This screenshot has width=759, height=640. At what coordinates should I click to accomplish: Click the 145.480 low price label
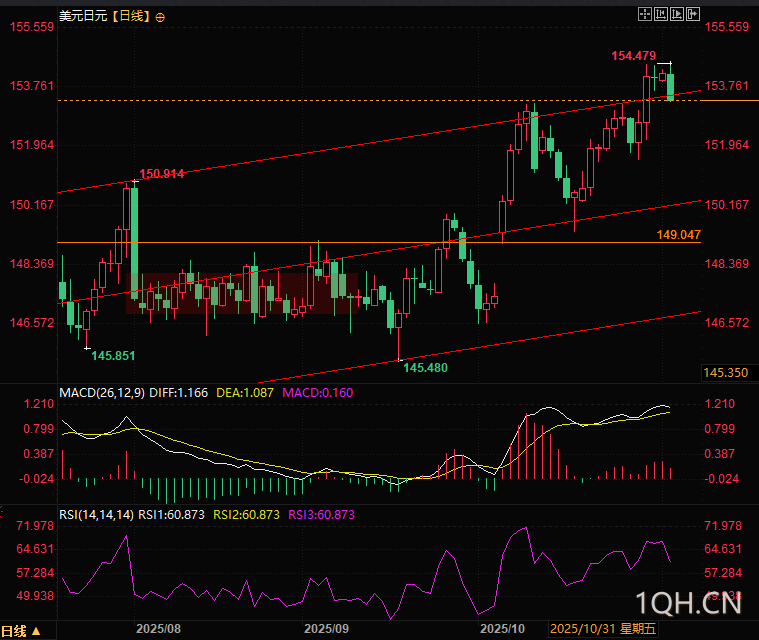425,368
